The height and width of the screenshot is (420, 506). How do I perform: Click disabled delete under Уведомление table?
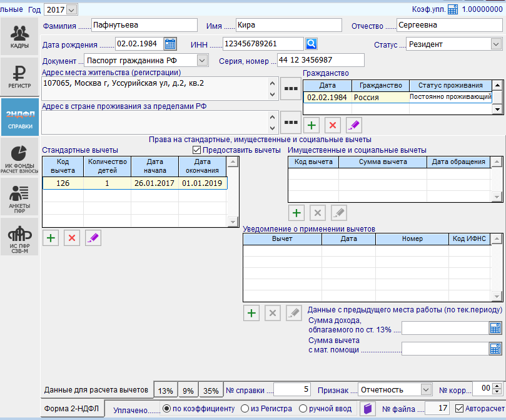pos(273,313)
